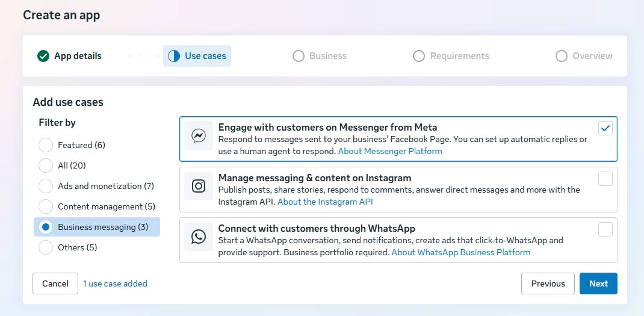The image size is (644, 316).
Task: Click the 'Add use cases' heading
Action: [68, 102]
